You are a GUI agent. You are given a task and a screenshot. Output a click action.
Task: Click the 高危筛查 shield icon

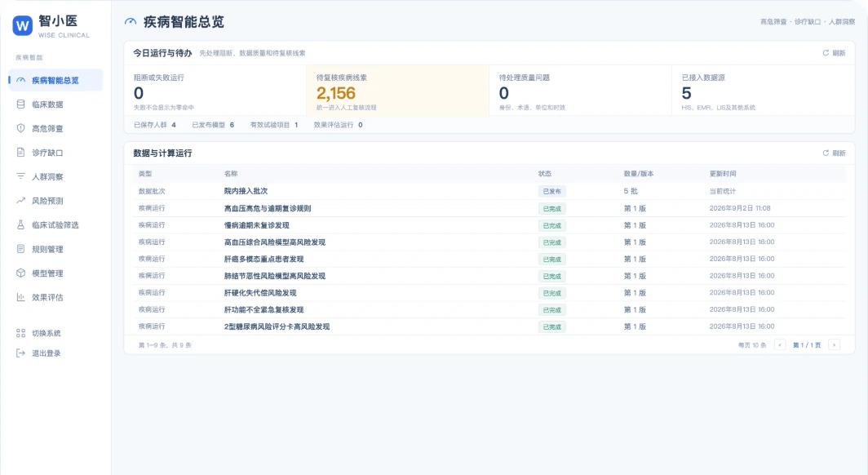pos(20,128)
